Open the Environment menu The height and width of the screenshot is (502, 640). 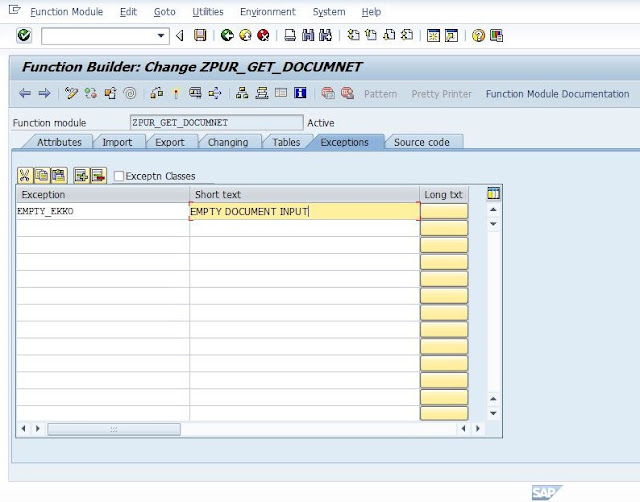[268, 12]
